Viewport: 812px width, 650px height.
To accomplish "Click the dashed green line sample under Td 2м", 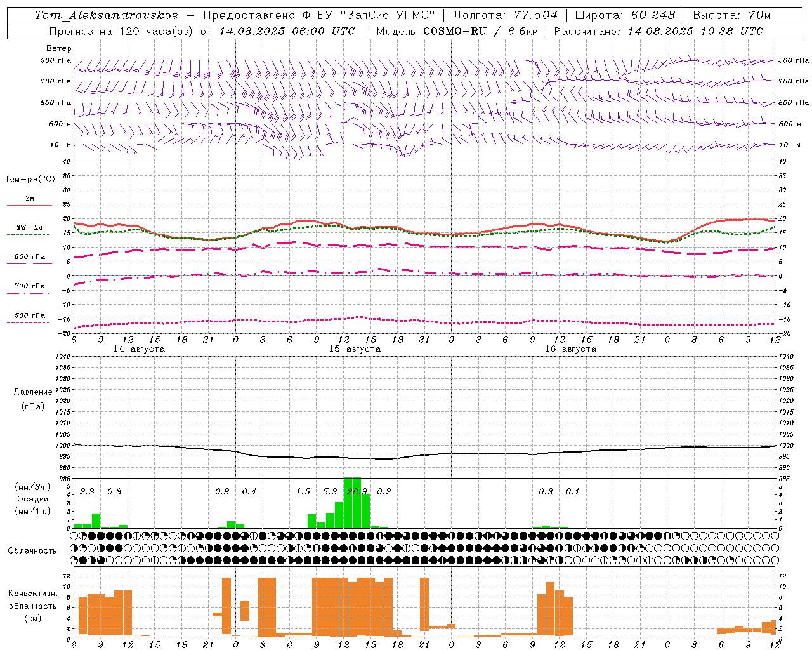I will 28,234.
